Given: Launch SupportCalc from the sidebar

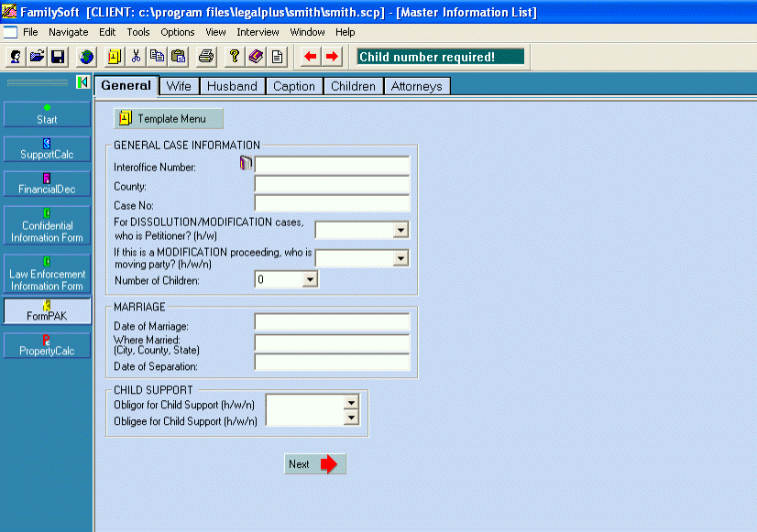Looking at the screenshot, I should tap(47, 149).
